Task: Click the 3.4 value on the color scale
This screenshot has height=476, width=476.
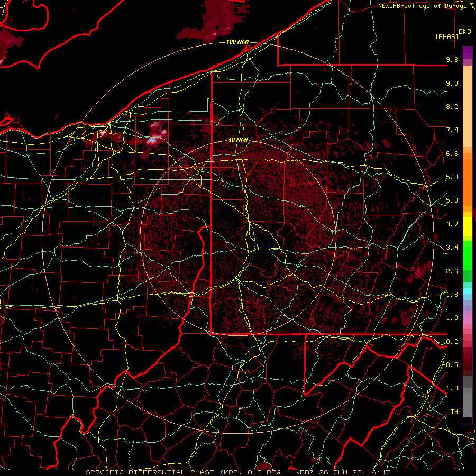Action: coord(452,248)
